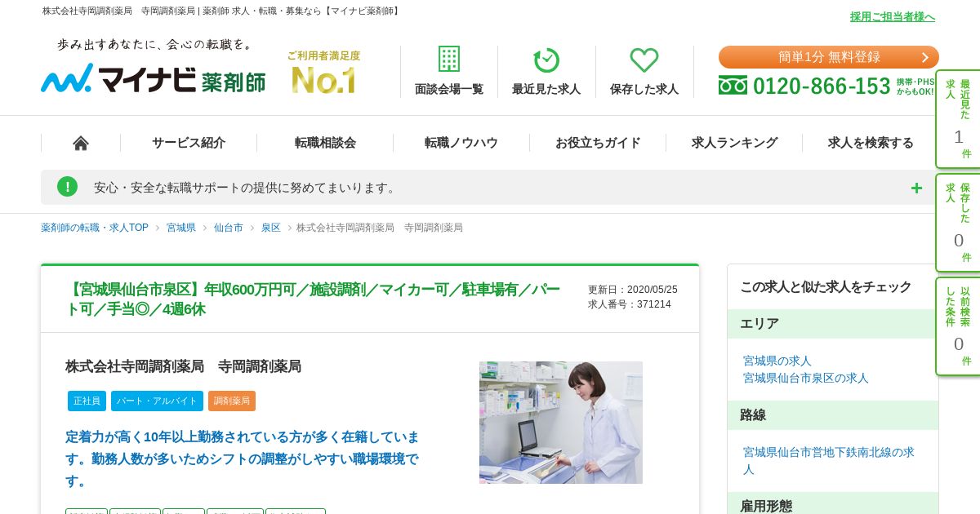Open 求人ランキング menu
Screen dimensions: 980x514
(734, 143)
